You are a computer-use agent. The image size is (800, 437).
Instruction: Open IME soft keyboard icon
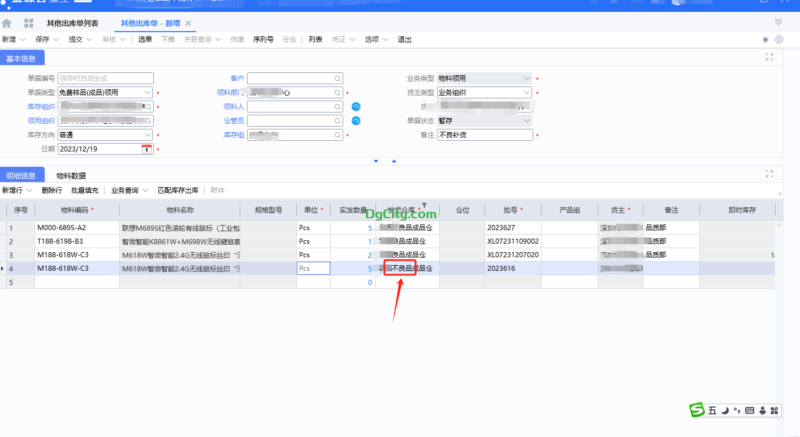pyautogui.click(x=749, y=410)
